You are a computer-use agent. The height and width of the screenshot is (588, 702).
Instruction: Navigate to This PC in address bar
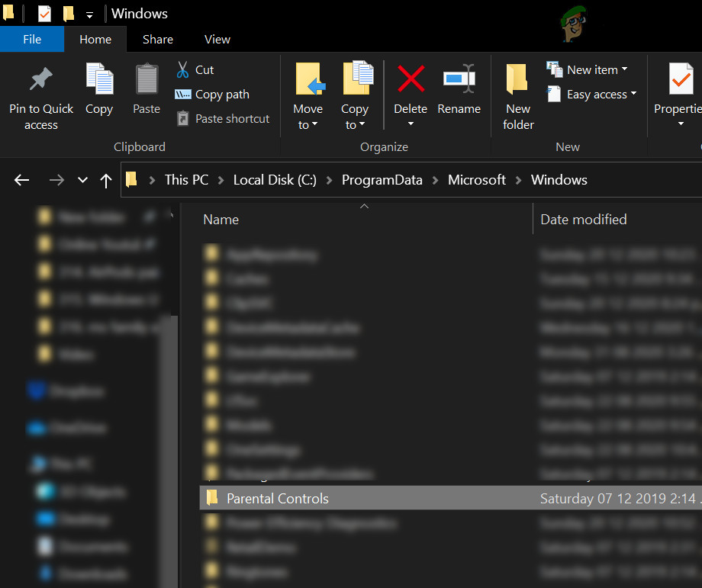186,180
